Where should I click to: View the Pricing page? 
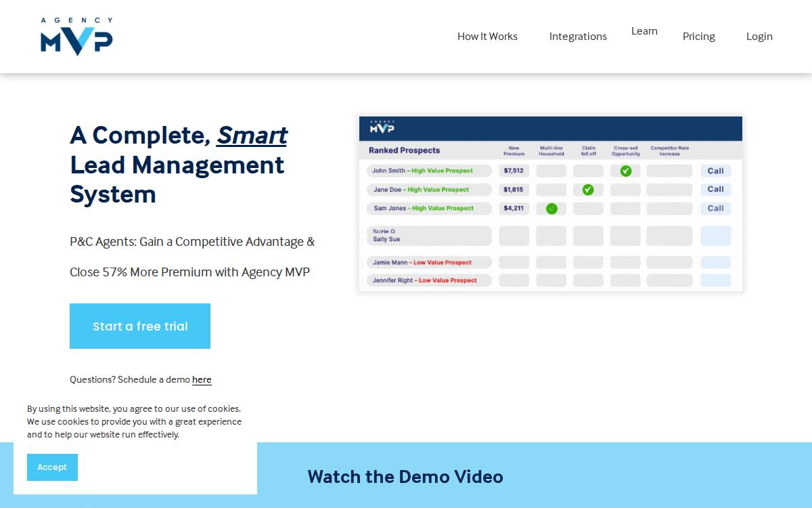click(698, 37)
